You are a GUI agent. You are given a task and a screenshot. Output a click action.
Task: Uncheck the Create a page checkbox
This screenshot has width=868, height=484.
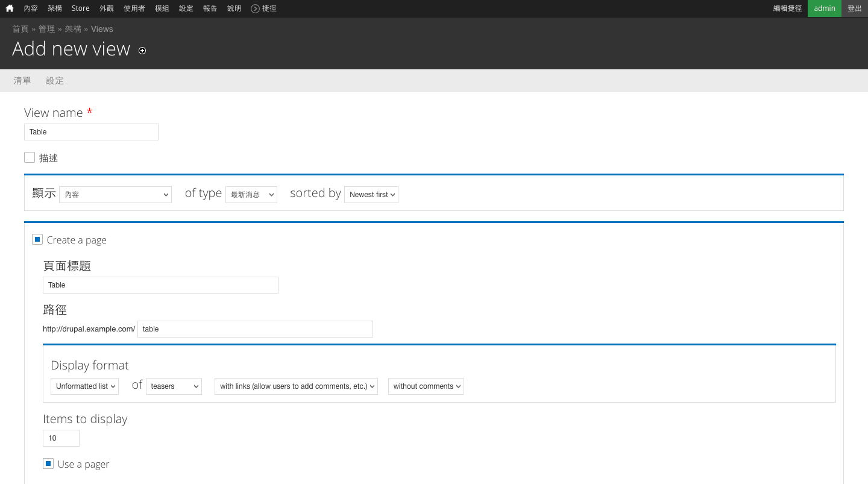37,239
